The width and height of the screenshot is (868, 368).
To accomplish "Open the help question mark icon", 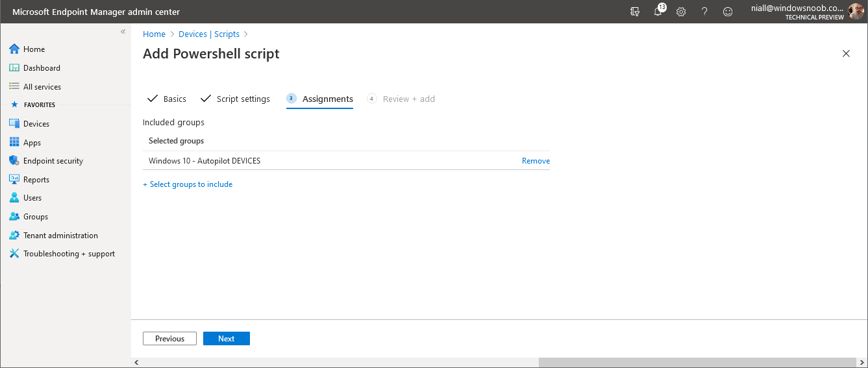I will tap(704, 12).
